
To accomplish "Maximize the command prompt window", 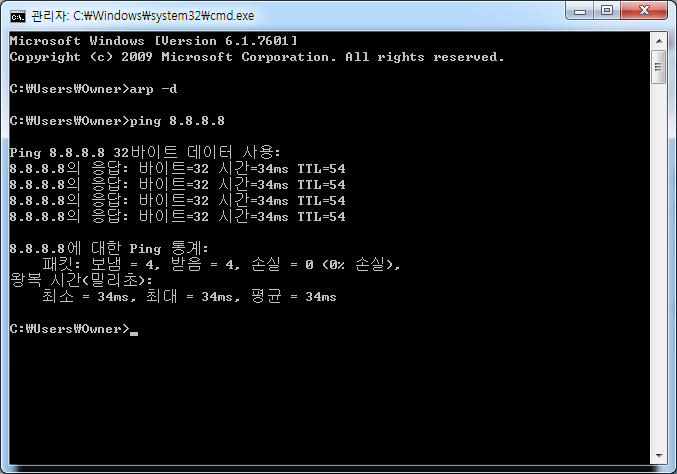I will [x=607, y=10].
